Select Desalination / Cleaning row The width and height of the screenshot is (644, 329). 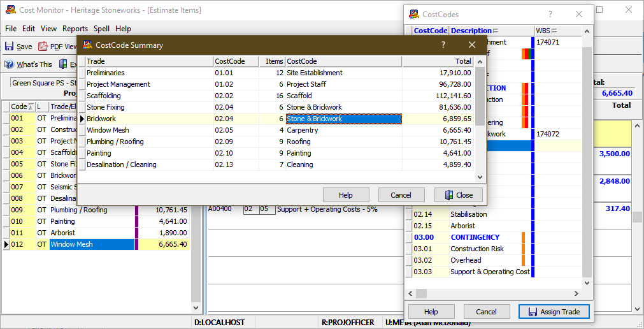(276, 165)
